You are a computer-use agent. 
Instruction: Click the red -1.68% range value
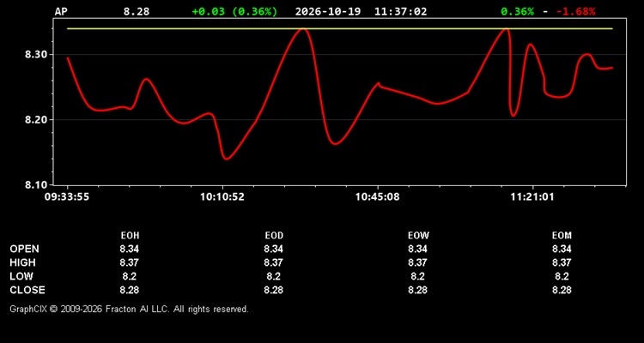click(x=575, y=11)
